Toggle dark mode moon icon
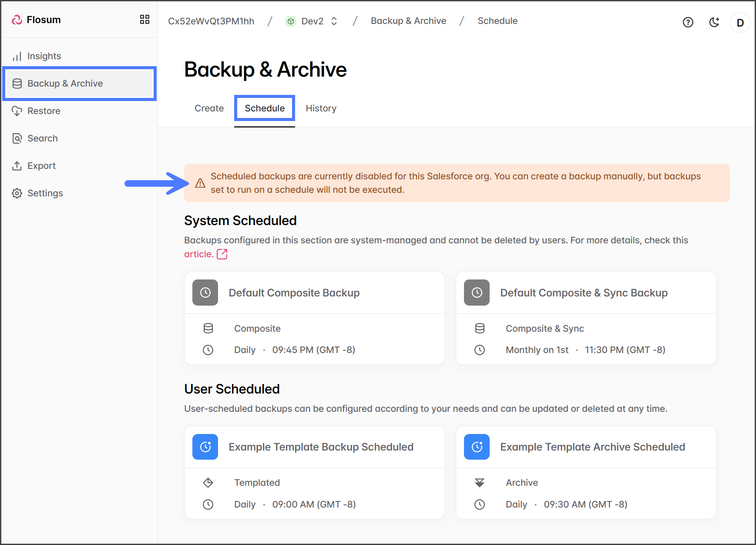Screen dimensions: 756x545 (714, 22)
